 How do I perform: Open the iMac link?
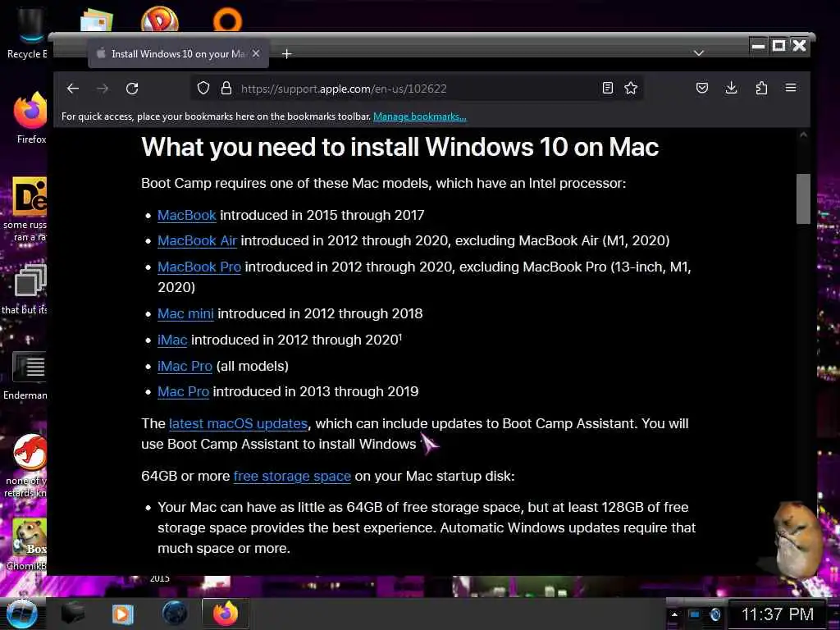tap(172, 340)
